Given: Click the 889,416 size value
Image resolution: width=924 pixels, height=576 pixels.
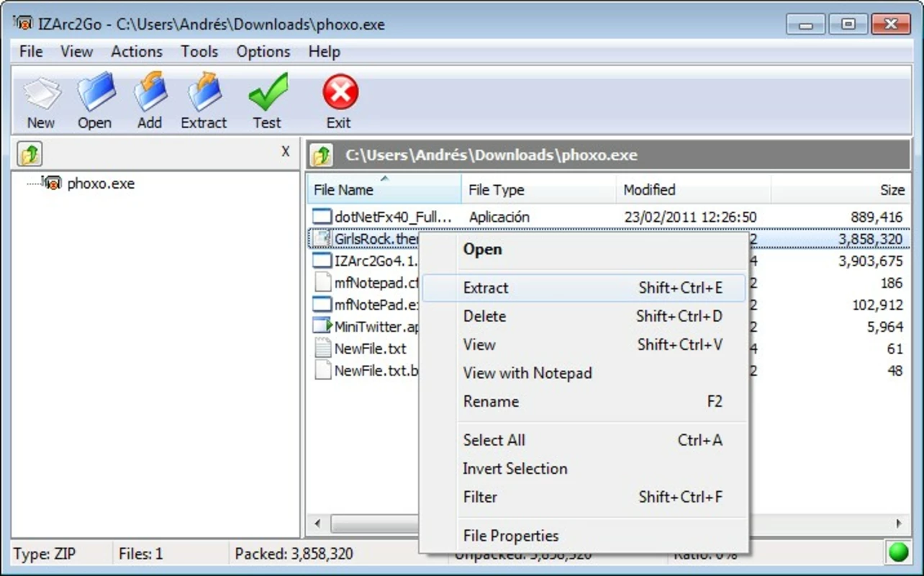Looking at the screenshot, I should point(875,217).
